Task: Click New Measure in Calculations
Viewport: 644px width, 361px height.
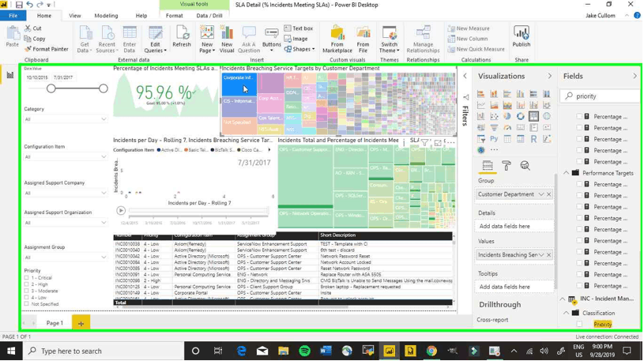Action: coord(469,28)
